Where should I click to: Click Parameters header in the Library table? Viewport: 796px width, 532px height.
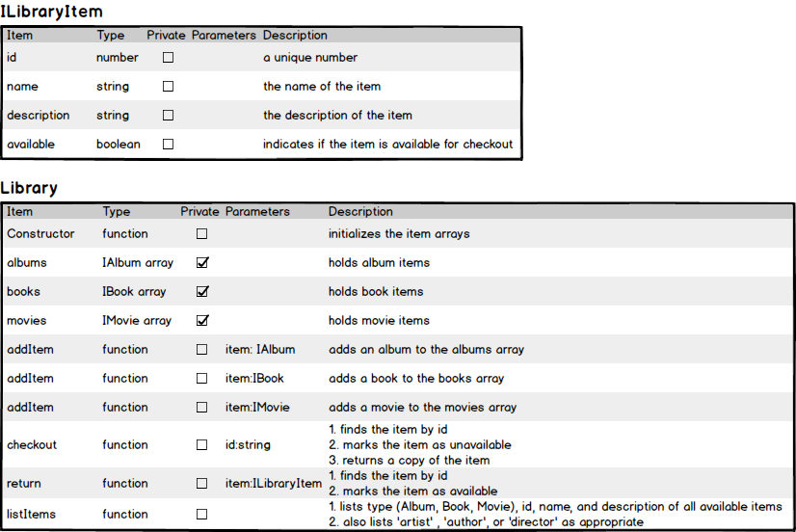click(x=257, y=211)
